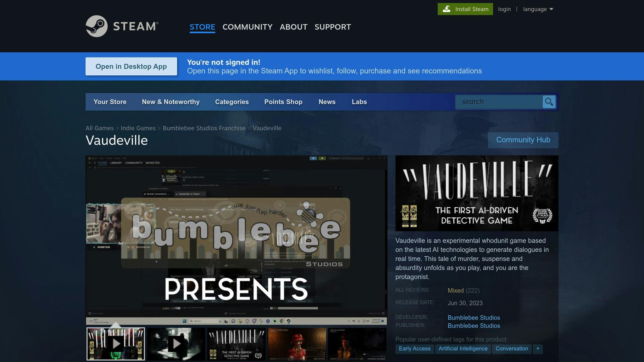Click the Bumblebee Studios developer link
The image size is (644, 362).
point(474,318)
